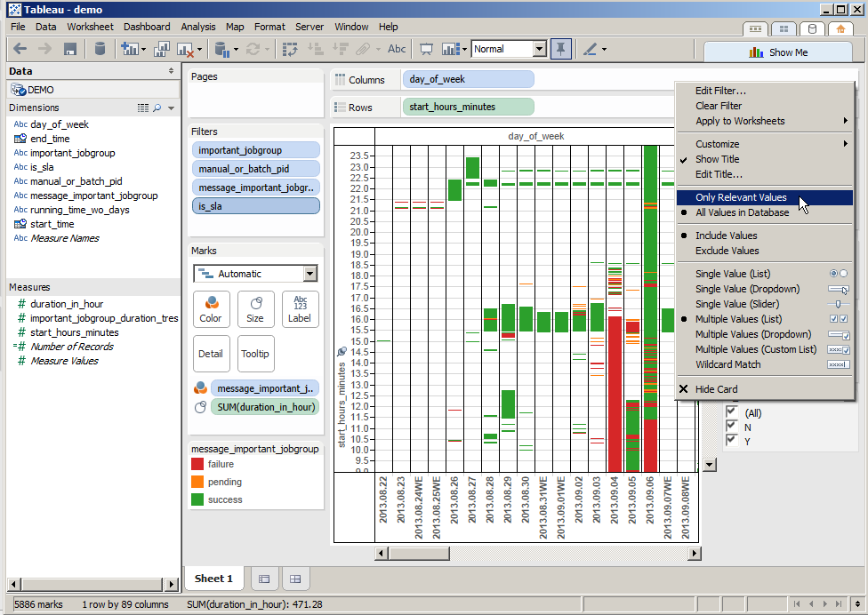This screenshot has height=615, width=868.
Task: Open the Analysis menu
Action: (x=198, y=27)
